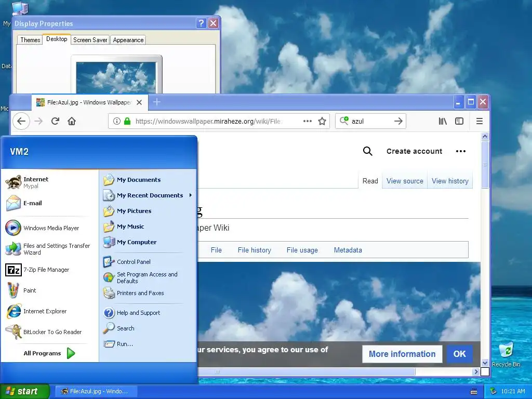Click More information on cookie banner
The height and width of the screenshot is (399, 532).
pos(402,354)
